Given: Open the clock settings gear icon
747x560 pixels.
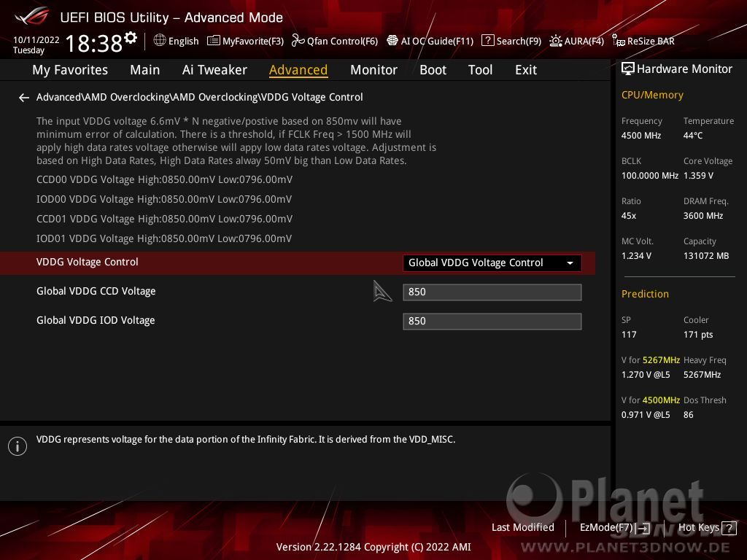Looking at the screenshot, I should coord(130,38).
